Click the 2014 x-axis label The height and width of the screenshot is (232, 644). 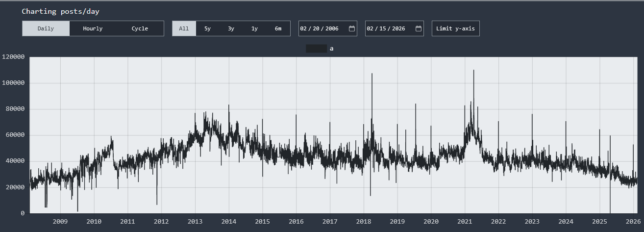pyautogui.click(x=229, y=221)
